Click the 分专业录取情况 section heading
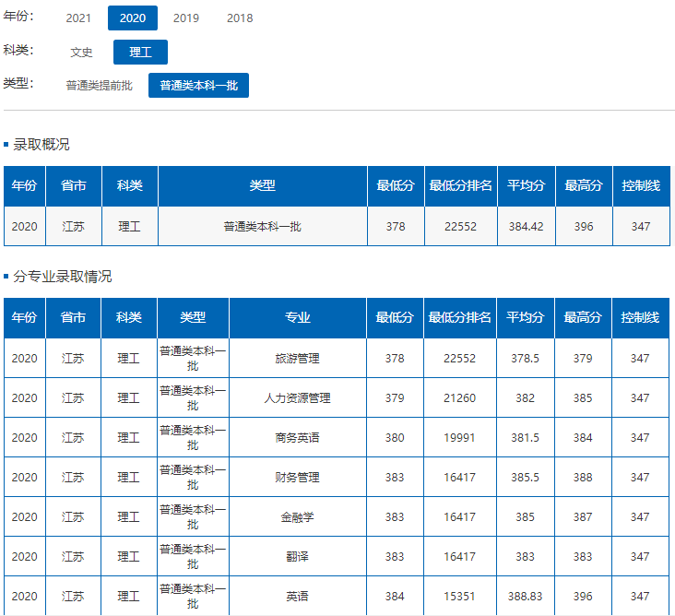This screenshot has height=616, width=675. (x=62, y=277)
